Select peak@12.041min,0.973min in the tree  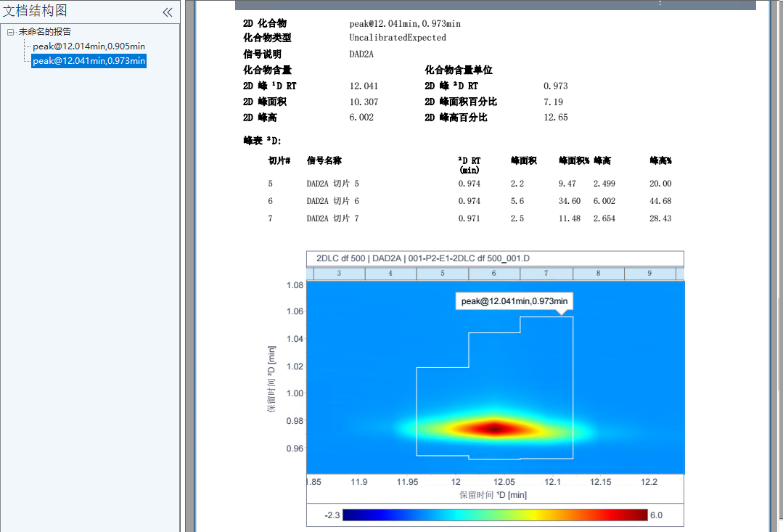[x=89, y=61]
